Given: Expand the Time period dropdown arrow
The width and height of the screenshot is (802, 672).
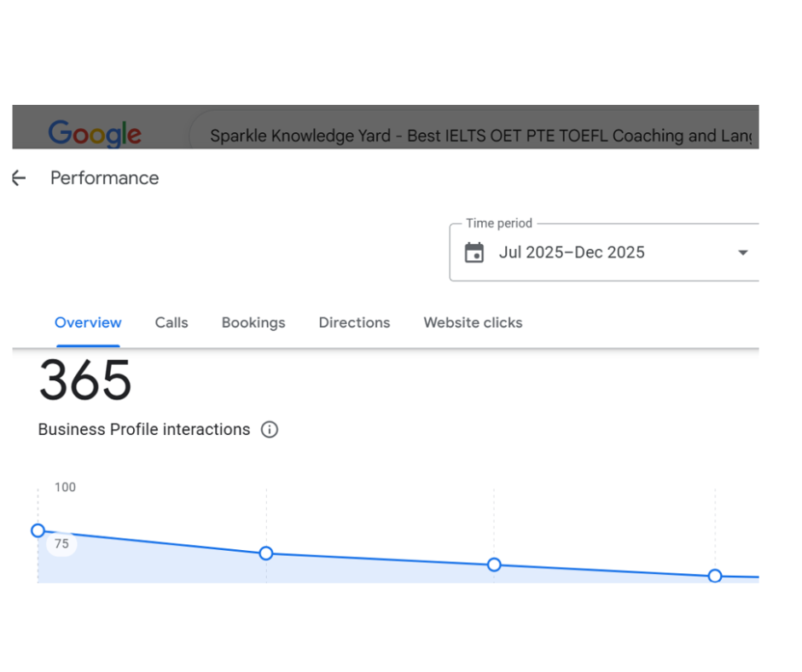Looking at the screenshot, I should [x=742, y=252].
